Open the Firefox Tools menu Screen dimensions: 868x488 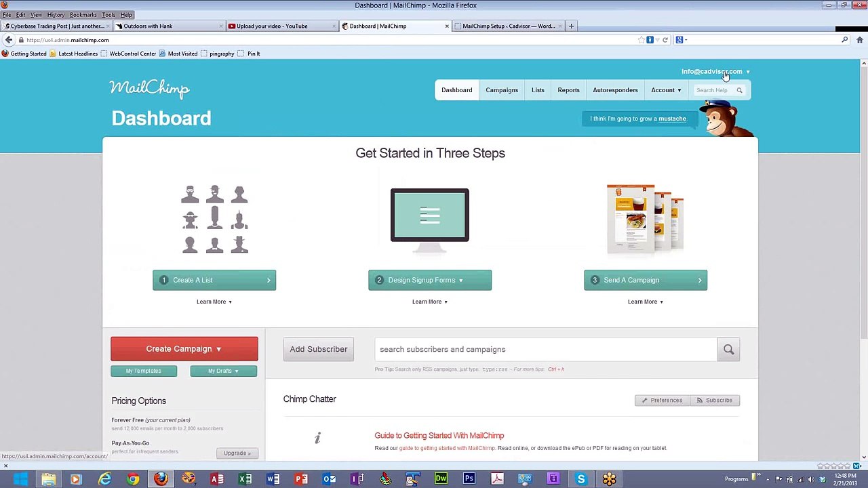coord(108,14)
